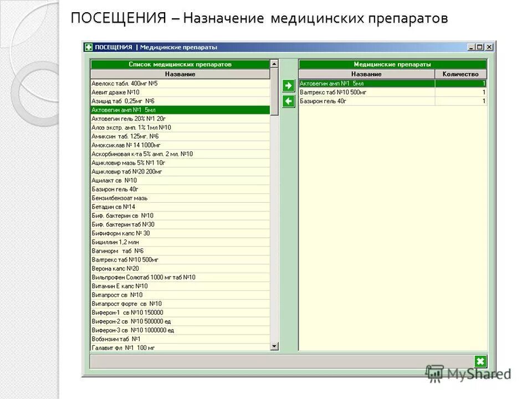Select Авелокс табл. 400мг №5
The width and height of the screenshot is (532, 399).
click(x=180, y=84)
